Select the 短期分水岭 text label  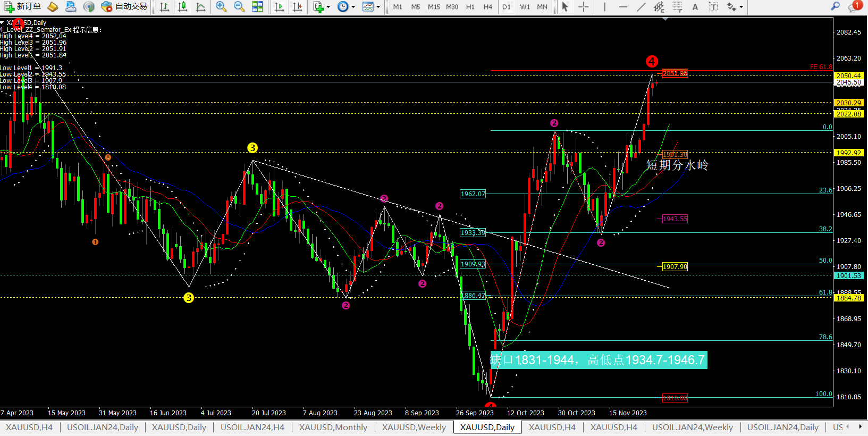point(677,165)
